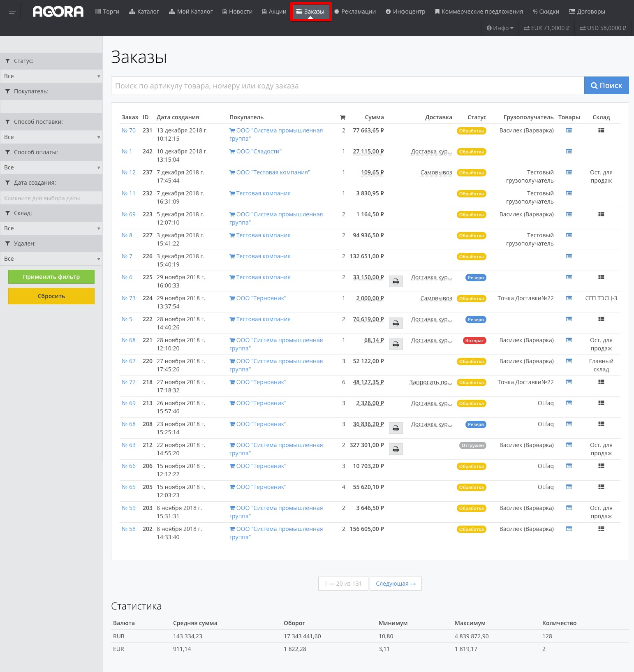Click the Поиск search button
This screenshot has height=672, width=634.
[x=606, y=85]
